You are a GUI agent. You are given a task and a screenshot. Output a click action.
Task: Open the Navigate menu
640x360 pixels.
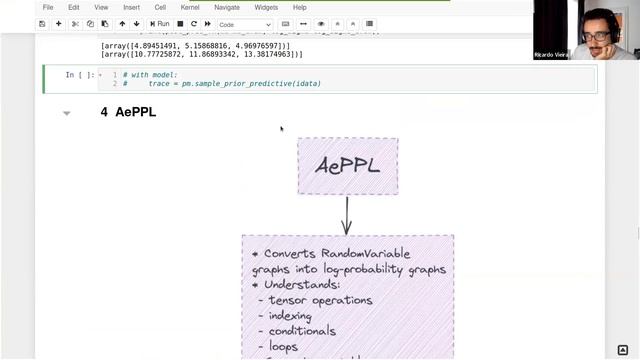coord(227,7)
